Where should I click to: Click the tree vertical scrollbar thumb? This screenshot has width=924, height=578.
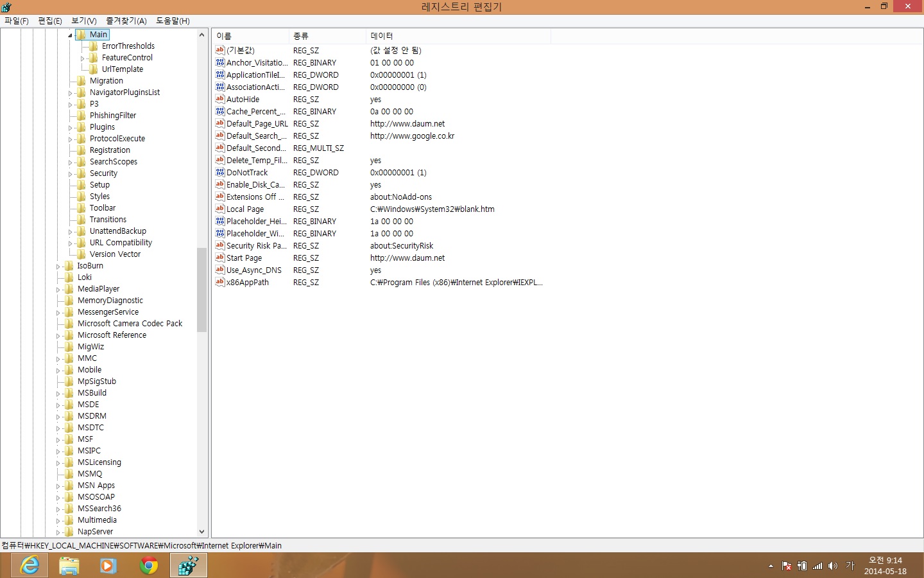201,290
